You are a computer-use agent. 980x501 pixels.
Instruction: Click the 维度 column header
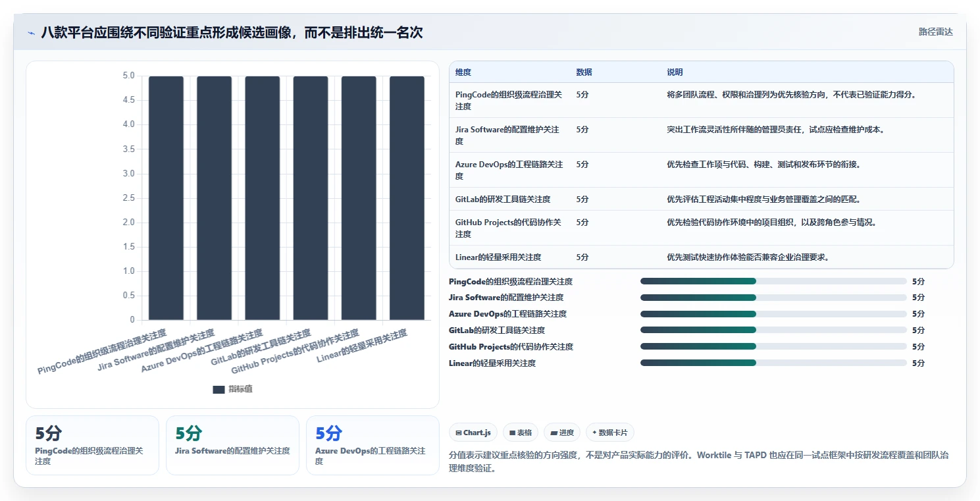[x=463, y=72]
